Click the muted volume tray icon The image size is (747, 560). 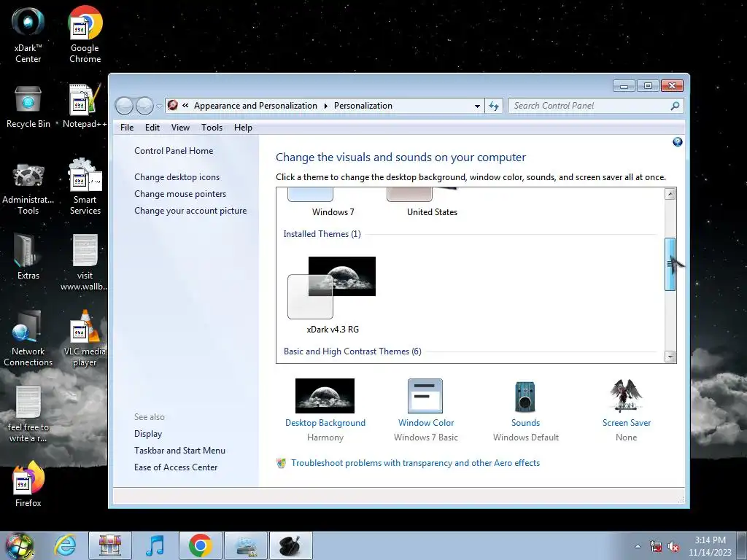click(x=673, y=547)
